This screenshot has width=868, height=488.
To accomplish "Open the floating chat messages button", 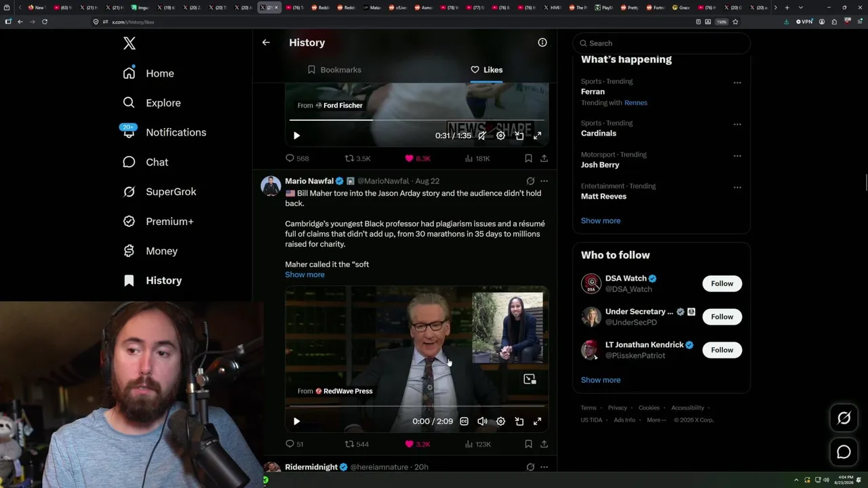I will 844,452.
